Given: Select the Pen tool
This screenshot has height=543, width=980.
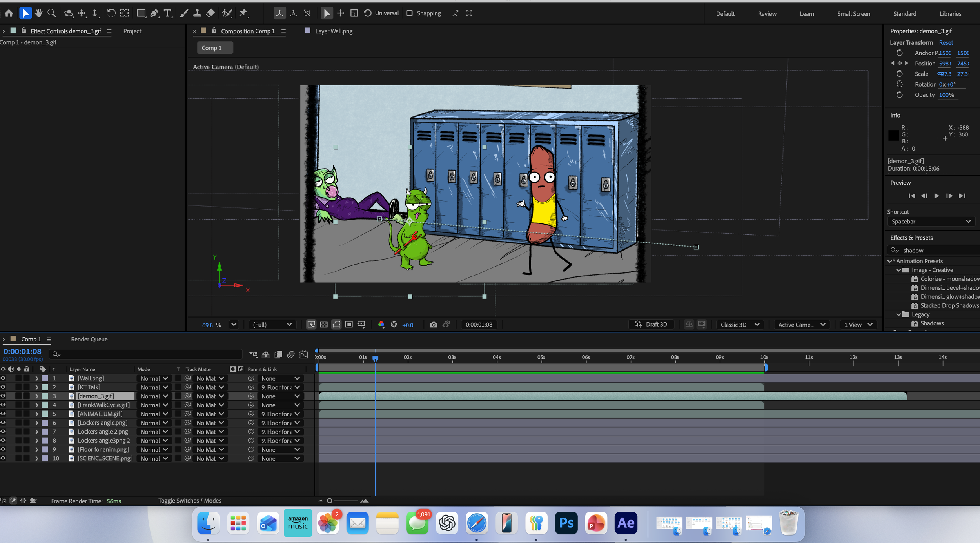Looking at the screenshot, I should [x=154, y=13].
